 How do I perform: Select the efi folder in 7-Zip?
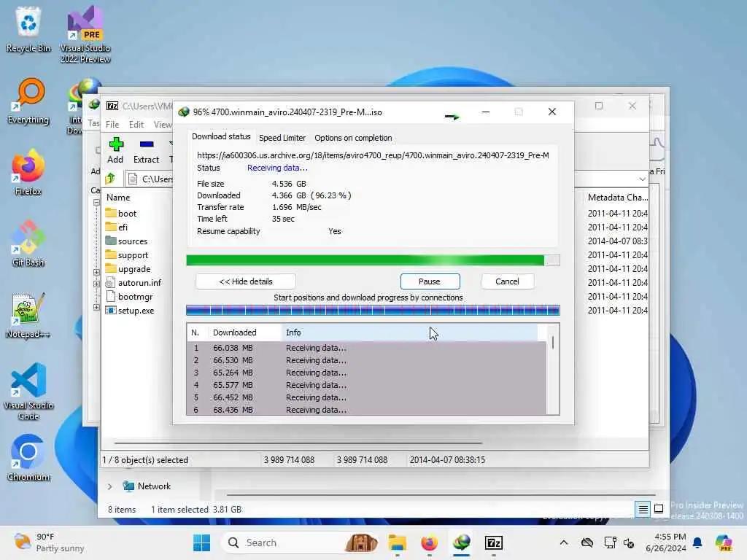tap(117, 227)
